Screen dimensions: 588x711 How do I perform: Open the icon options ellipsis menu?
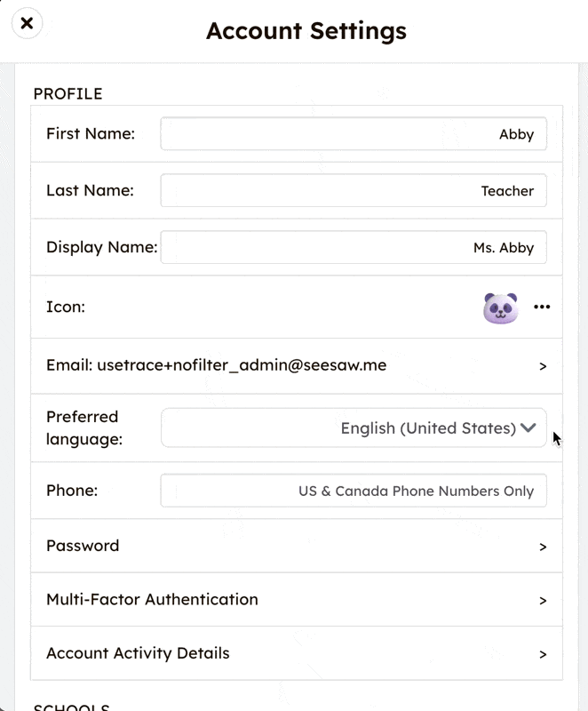(x=543, y=307)
